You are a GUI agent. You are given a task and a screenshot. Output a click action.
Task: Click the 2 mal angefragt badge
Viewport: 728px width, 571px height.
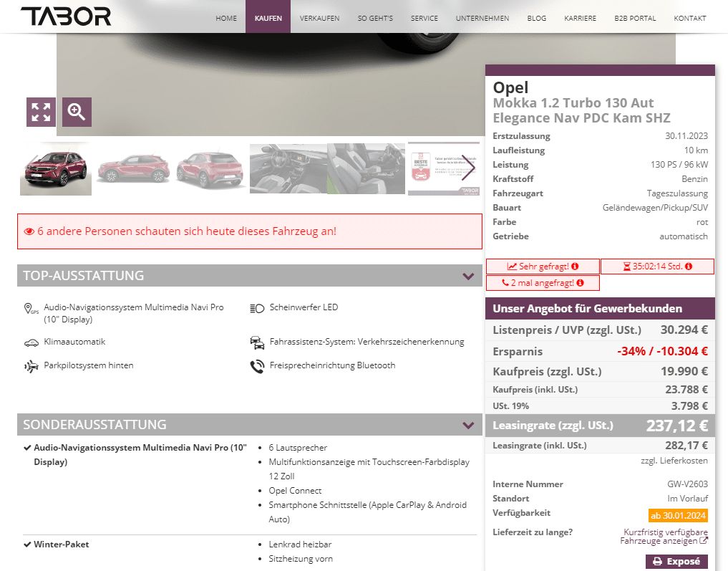click(543, 283)
